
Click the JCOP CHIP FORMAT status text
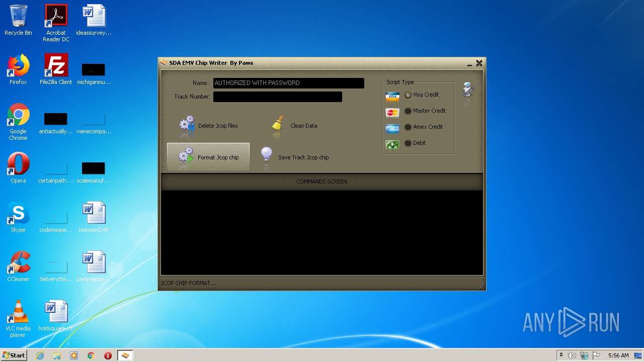pos(188,283)
